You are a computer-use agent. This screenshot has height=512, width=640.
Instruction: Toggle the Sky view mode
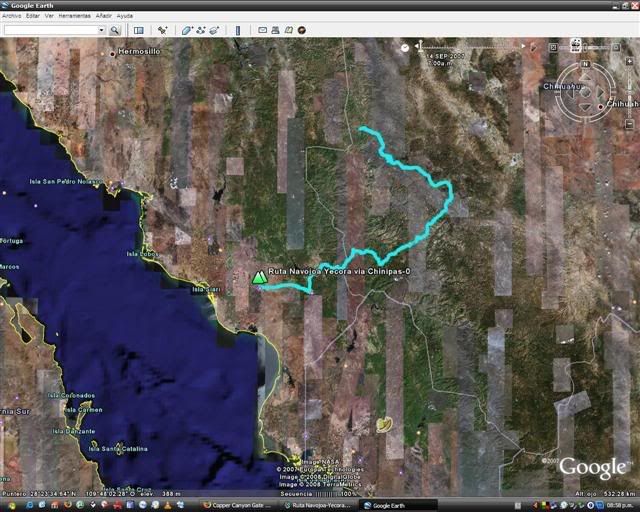click(x=301, y=30)
